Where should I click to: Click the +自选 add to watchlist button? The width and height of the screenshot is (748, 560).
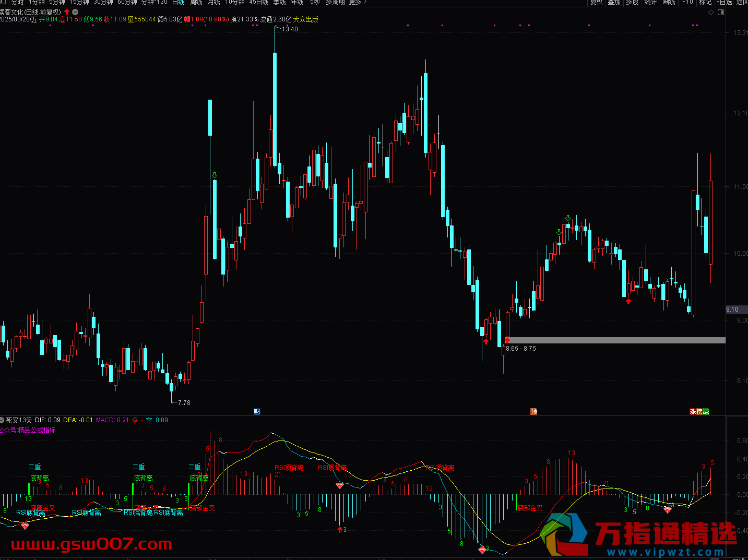pos(723,2)
